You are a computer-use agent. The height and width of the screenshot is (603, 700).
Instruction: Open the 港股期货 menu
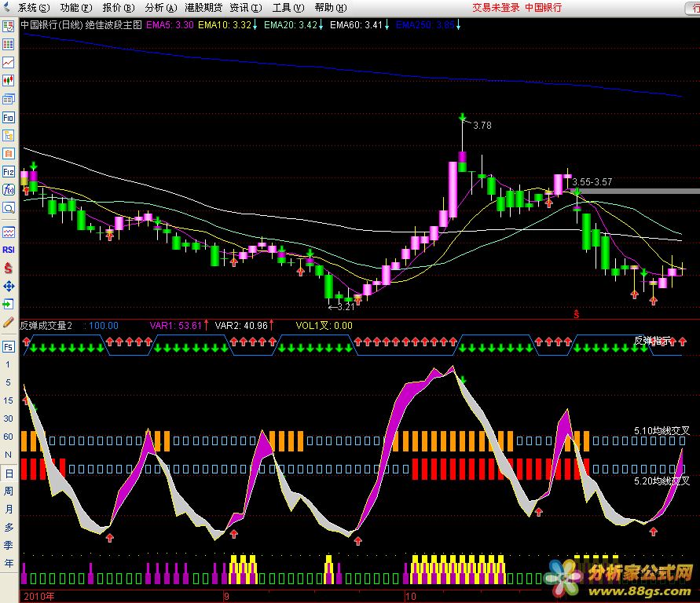pyautogui.click(x=203, y=8)
